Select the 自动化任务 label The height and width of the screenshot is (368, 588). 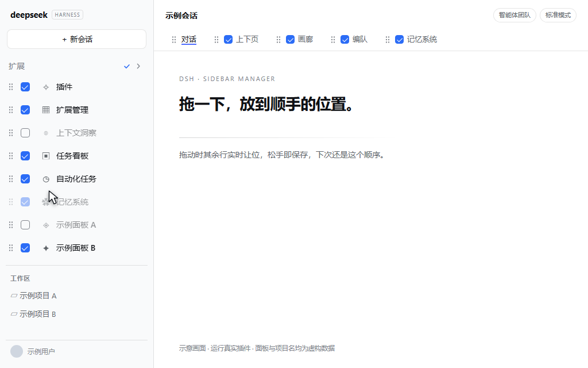76,179
